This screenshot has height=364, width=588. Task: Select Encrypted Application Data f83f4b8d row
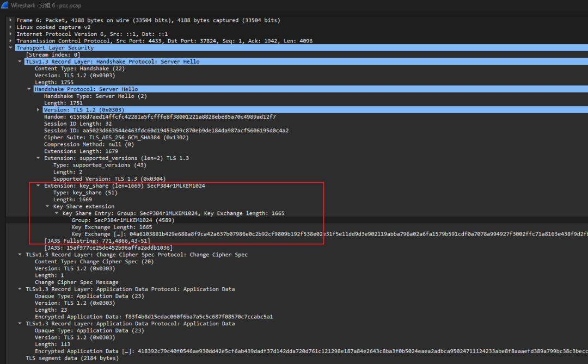coord(154,317)
